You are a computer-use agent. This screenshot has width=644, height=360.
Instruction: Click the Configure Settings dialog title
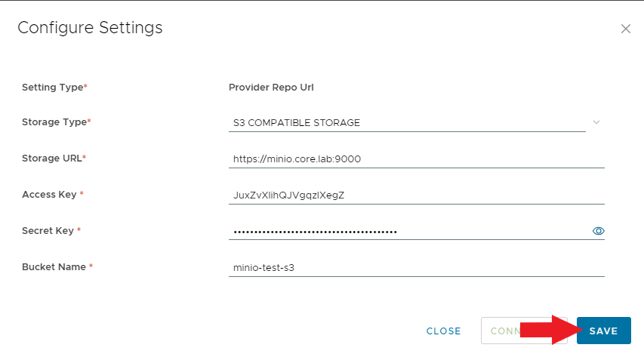90,28
